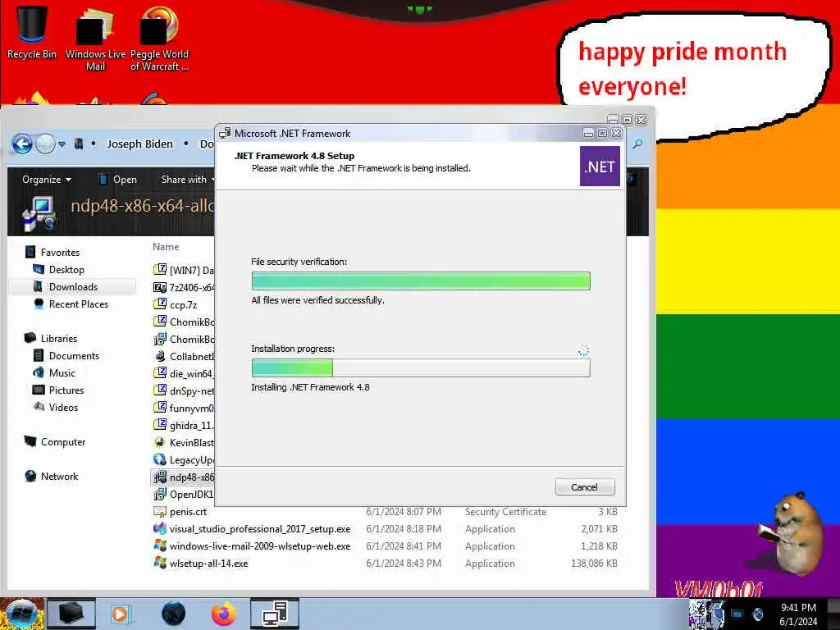Select dnSpy-net archive file

click(x=183, y=391)
